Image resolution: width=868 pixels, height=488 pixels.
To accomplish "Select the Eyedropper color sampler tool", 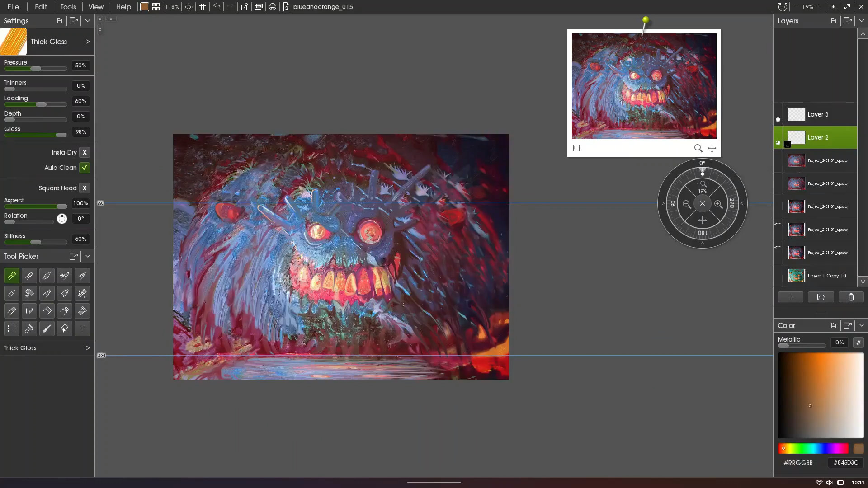I will pyautogui.click(x=47, y=329).
